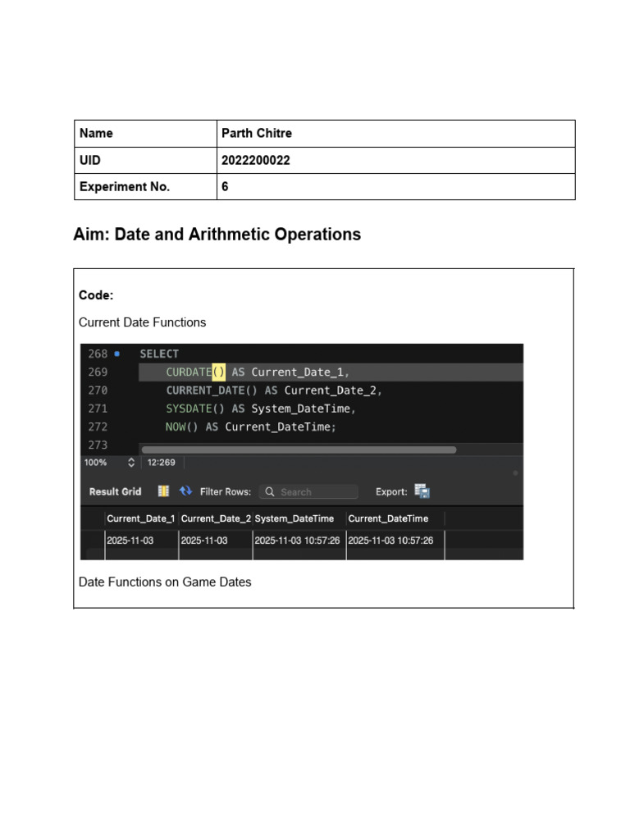
Task: Select the System_DateTime value 2025-11-03 10:57:26
Action: coord(297,540)
